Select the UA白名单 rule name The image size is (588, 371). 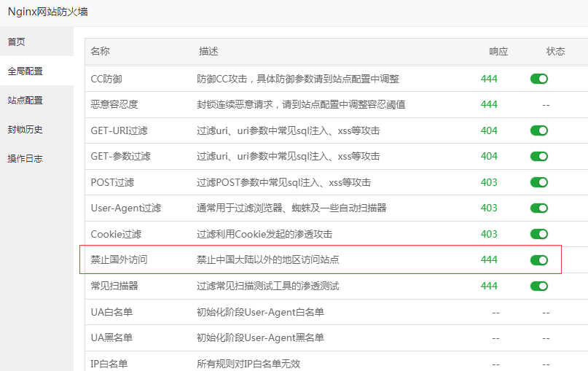[x=111, y=312]
